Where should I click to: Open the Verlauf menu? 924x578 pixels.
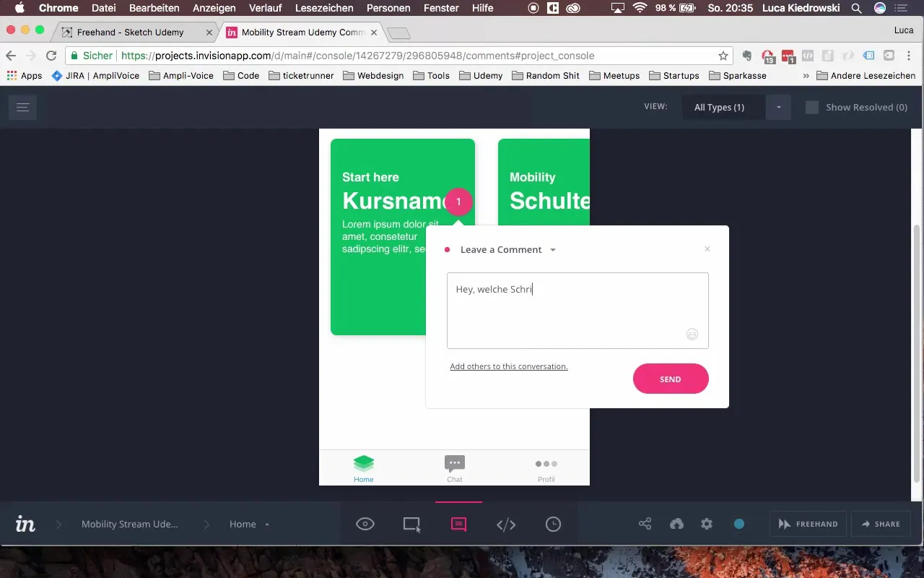point(266,8)
